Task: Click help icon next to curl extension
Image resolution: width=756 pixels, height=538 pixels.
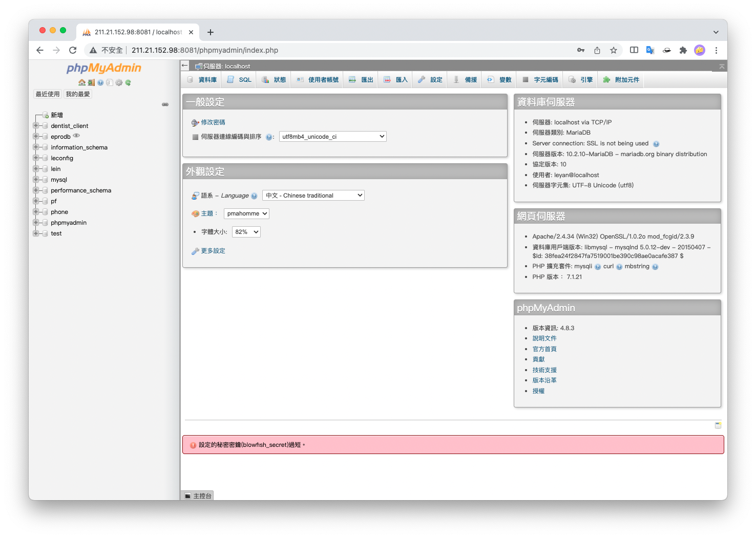Action: 619,267
